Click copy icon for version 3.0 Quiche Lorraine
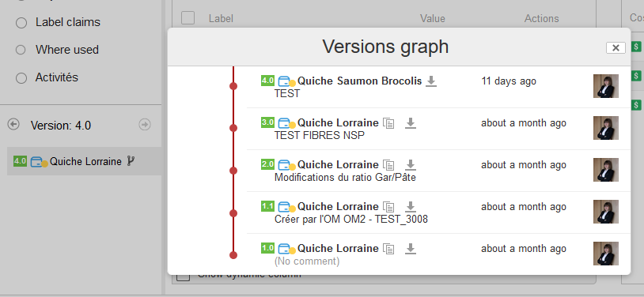The image size is (644, 297). coord(388,123)
